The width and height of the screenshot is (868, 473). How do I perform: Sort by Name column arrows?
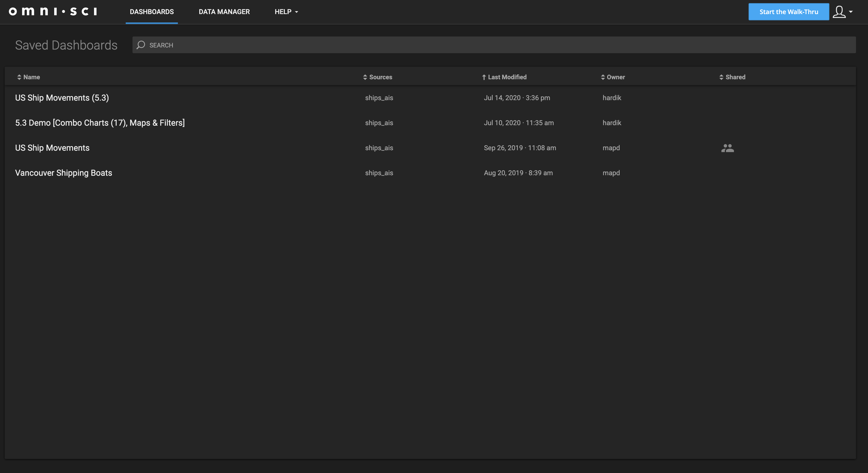click(19, 77)
